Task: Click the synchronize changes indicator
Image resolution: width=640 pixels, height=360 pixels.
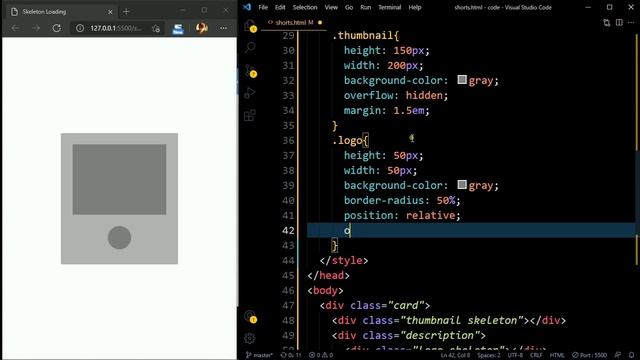Action: (x=291, y=355)
